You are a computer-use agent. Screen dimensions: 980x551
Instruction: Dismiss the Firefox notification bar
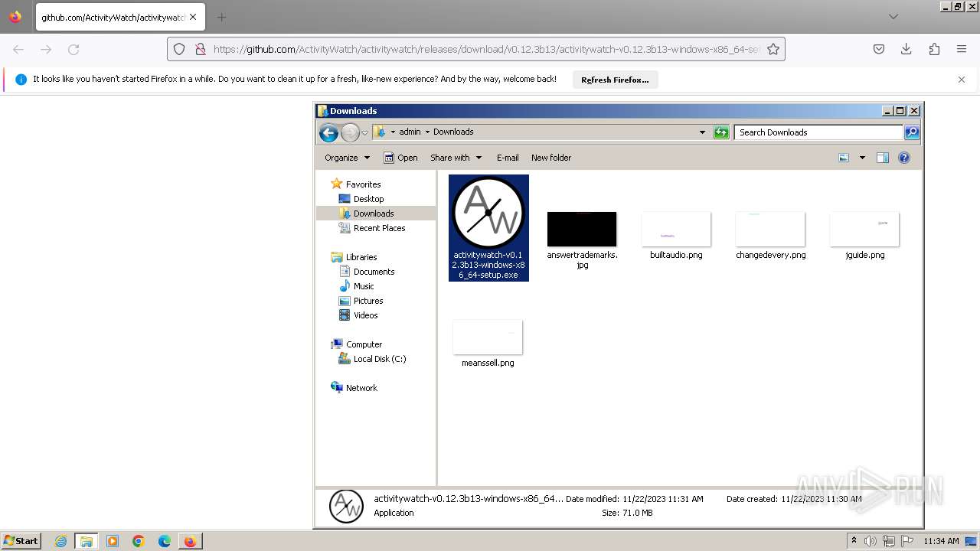click(962, 80)
